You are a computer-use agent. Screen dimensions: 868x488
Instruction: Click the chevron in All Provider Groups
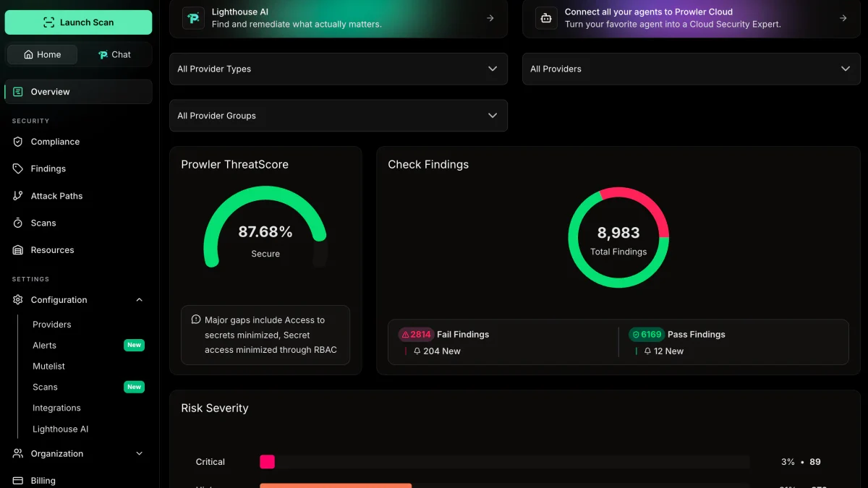tap(493, 116)
